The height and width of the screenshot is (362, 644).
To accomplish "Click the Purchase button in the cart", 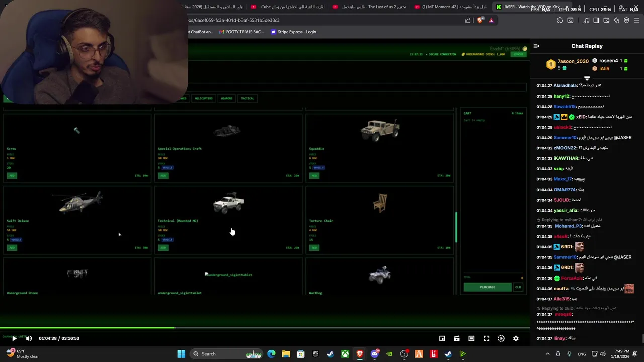I will click(488, 287).
